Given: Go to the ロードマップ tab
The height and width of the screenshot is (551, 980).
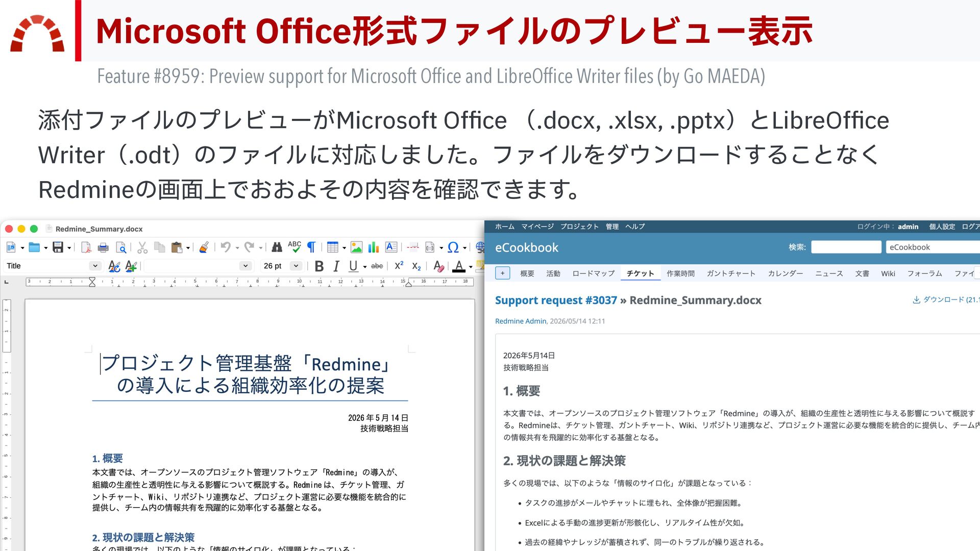Looking at the screenshot, I should coord(594,273).
